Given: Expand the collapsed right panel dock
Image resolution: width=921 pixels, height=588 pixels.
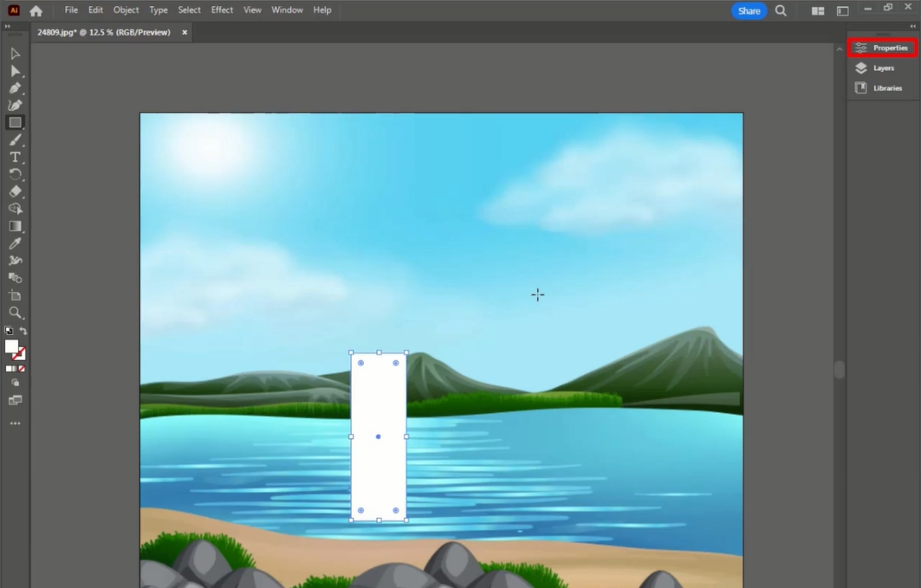Looking at the screenshot, I should click(x=912, y=26).
